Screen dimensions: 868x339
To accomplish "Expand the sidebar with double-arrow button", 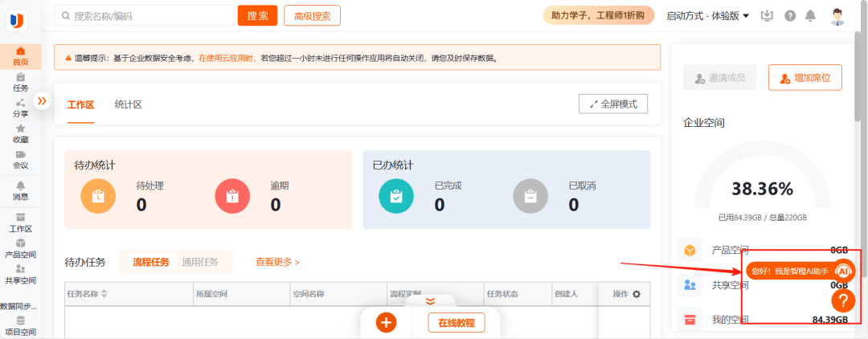I will tap(42, 100).
